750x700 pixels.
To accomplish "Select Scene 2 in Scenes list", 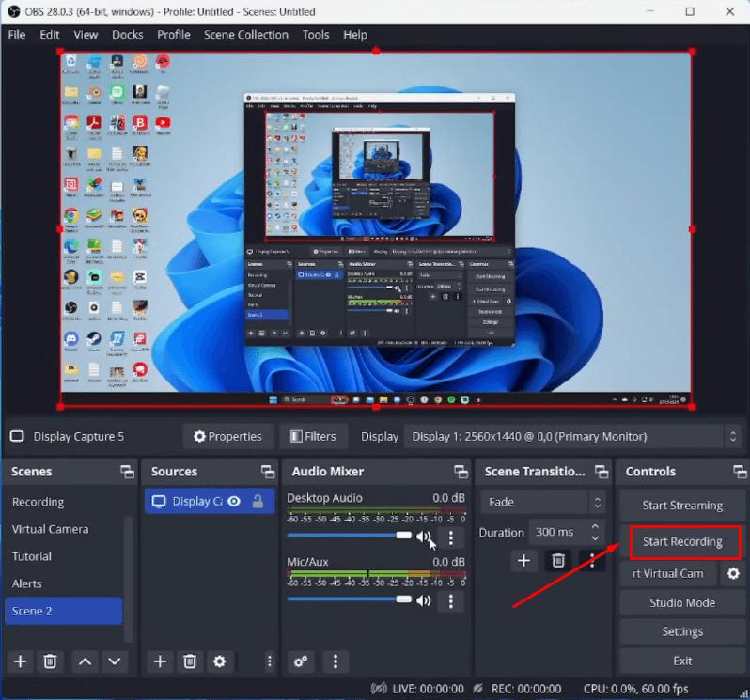I will pyautogui.click(x=63, y=611).
